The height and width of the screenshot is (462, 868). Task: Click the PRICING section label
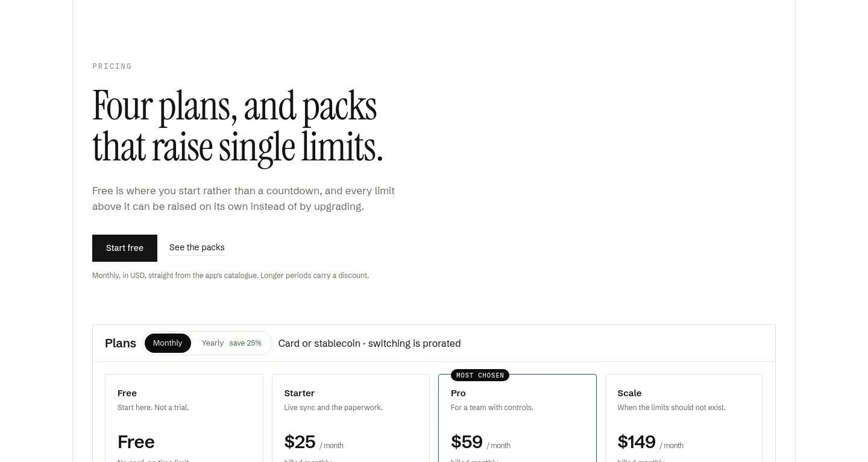(x=112, y=66)
